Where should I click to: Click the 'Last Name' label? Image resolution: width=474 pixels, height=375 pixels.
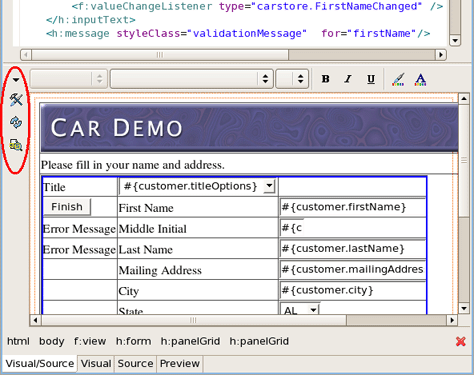(x=146, y=250)
